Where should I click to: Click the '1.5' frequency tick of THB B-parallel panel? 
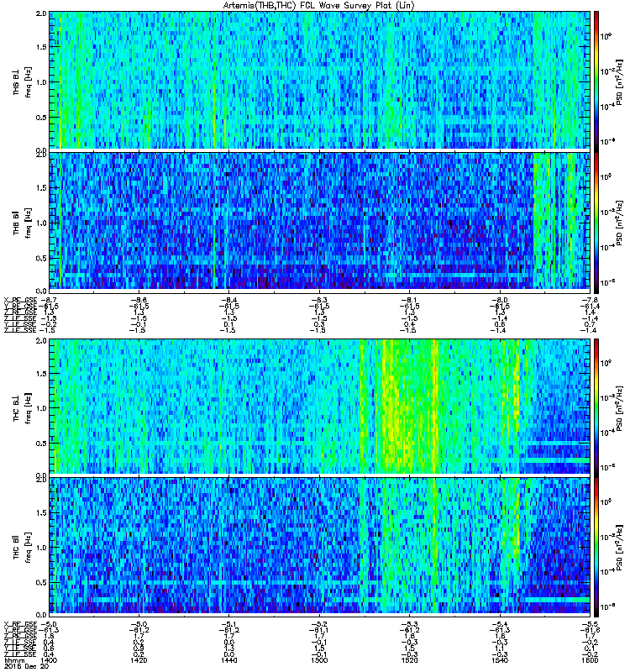coord(41,187)
